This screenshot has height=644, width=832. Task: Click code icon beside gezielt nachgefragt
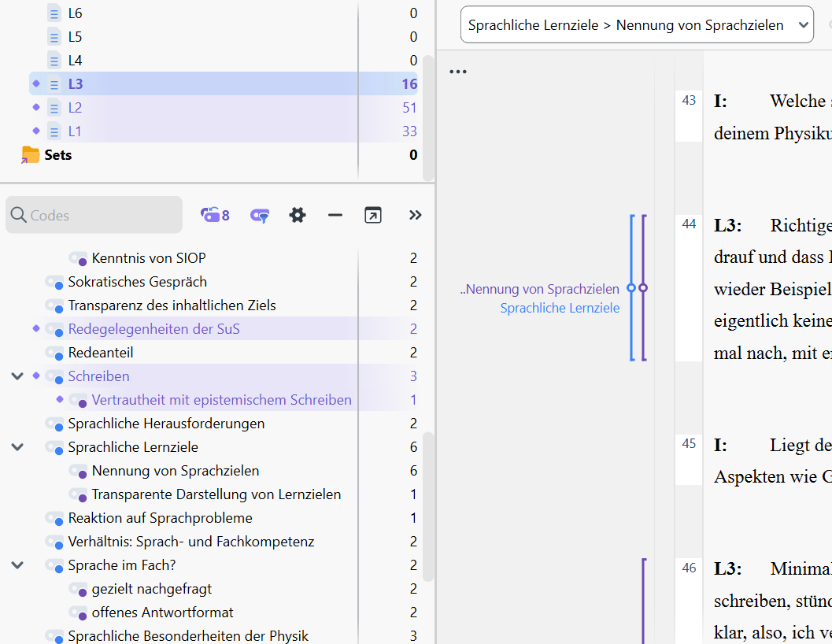coord(78,589)
